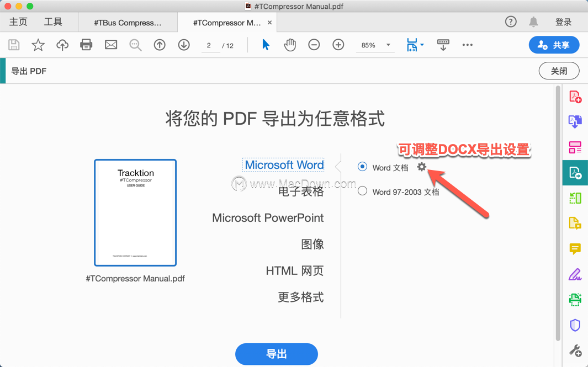Click the vertical scrollbar of export panel
This screenshot has height=367, width=588.
tap(558, 214)
